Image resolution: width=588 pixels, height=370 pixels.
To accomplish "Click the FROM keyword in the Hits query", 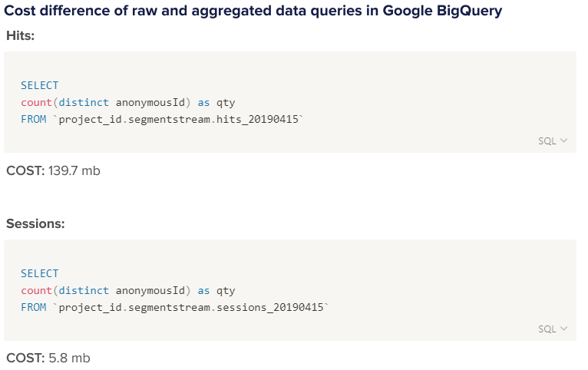I will 34,119.
